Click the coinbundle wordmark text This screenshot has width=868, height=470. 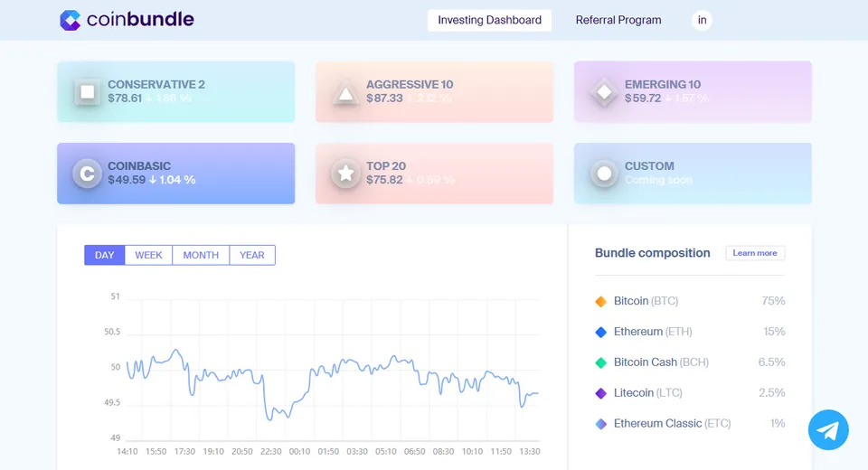(x=141, y=20)
